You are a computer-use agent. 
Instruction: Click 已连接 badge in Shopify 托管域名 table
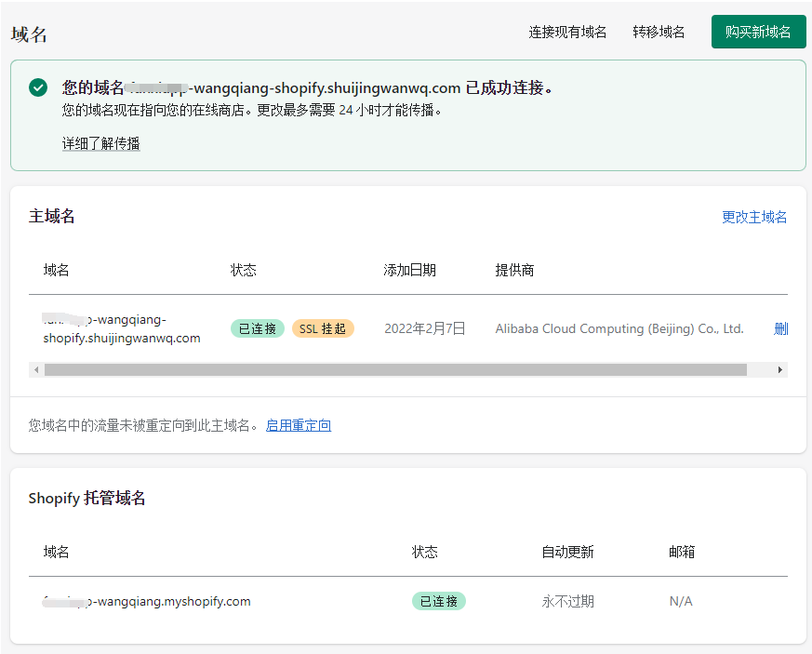(439, 601)
